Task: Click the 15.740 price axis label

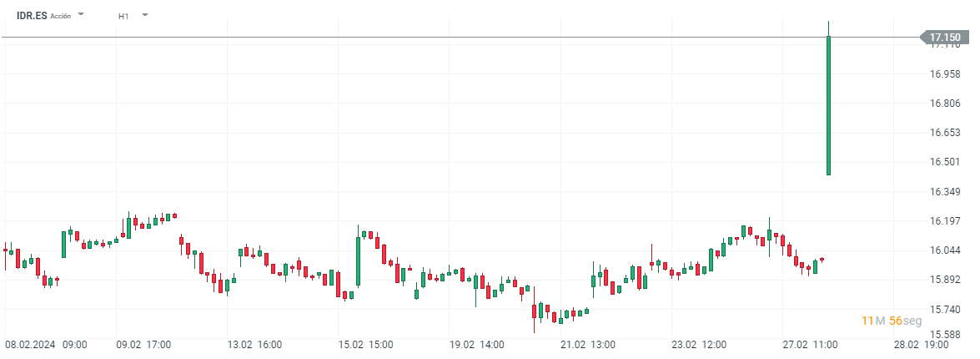Action: click(945, 309)
